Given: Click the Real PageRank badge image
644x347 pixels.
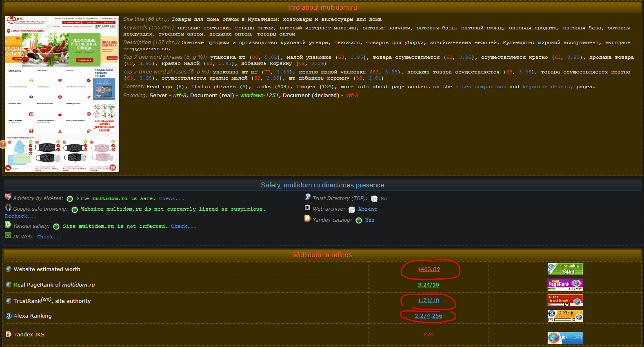Looking at the screenshot, I should pos(565,285).
